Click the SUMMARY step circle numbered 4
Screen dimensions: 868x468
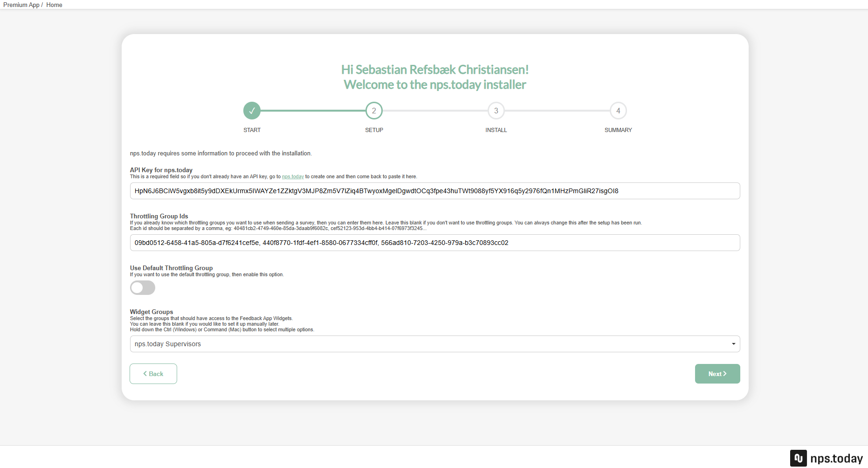tap(618, 111)
